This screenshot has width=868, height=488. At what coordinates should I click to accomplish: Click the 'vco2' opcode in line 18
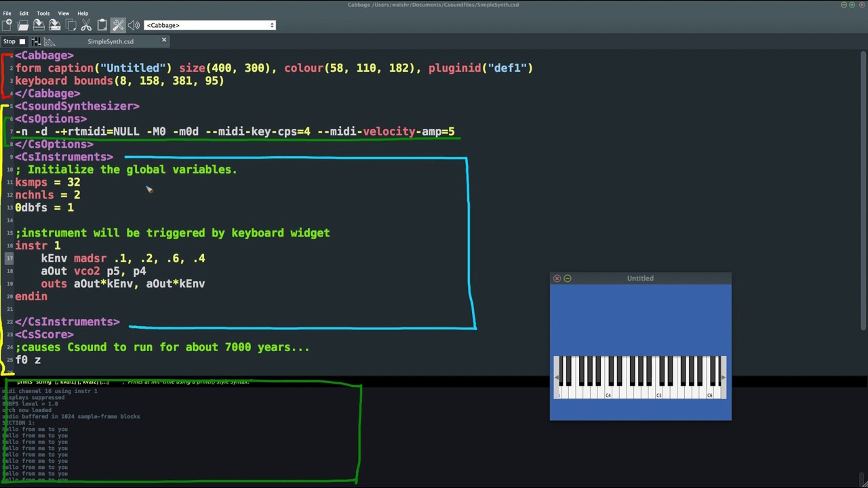(87, 271)
